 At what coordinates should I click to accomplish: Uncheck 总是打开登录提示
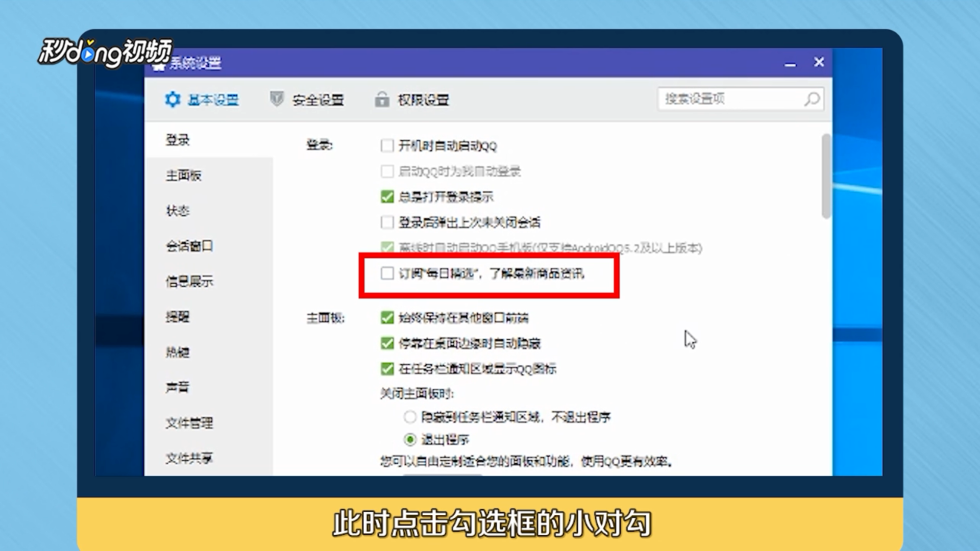(386, 197)
